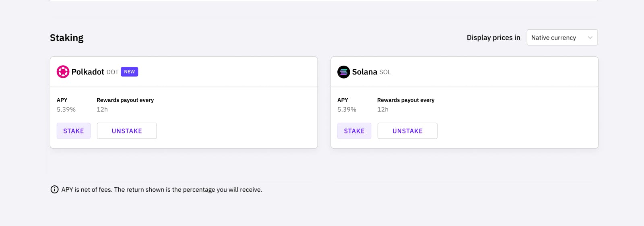Screen dimensions: 644x226
Task: Click the Polkadot logo icon
Action: 63,72
